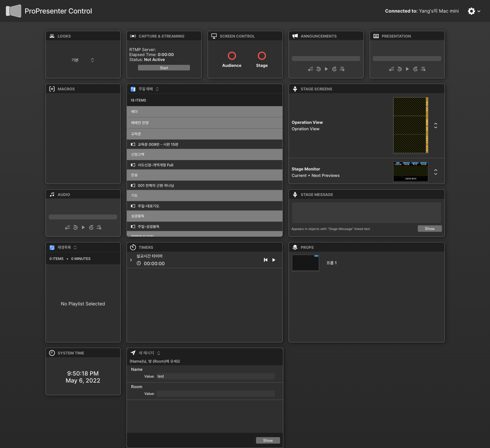
Task: Change Operation View stage layout
Action: 436,126
